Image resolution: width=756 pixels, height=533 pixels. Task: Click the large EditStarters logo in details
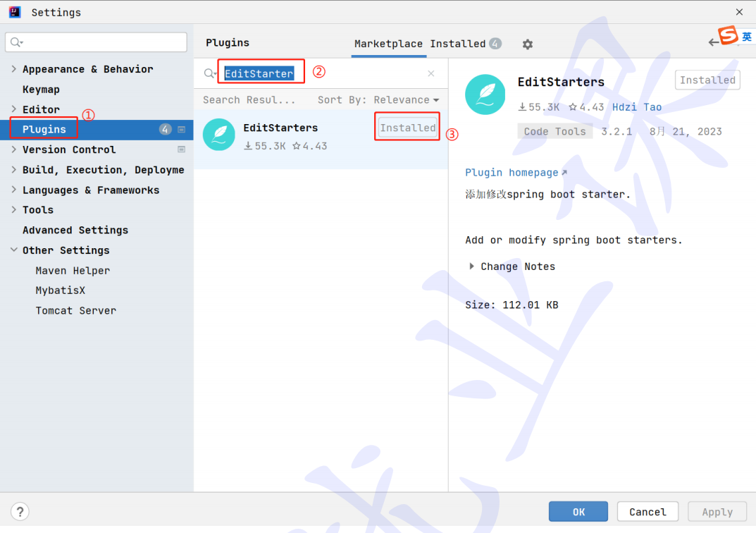coord(485,94)
